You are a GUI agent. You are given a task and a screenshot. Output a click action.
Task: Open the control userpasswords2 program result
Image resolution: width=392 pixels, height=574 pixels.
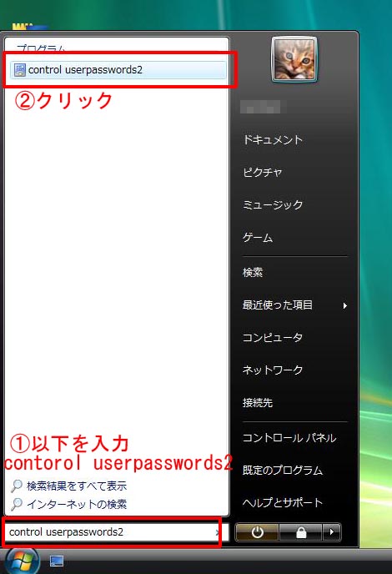click(118, 69)
